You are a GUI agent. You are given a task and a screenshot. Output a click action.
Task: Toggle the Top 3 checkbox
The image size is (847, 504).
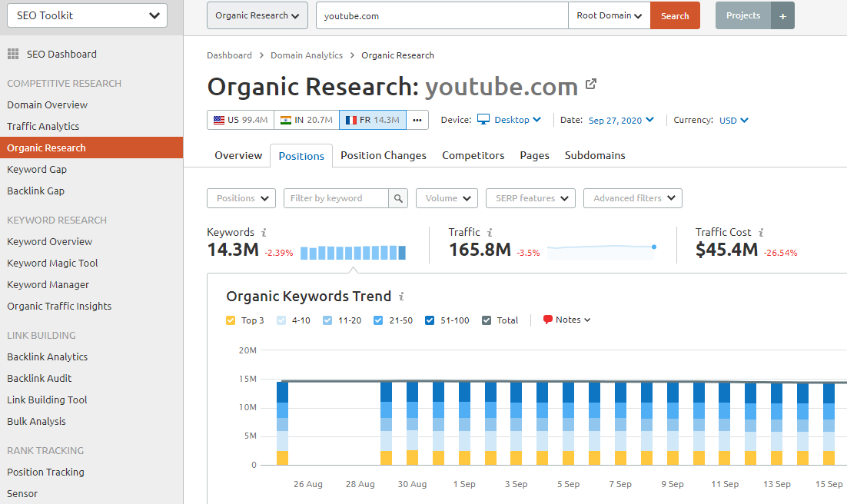pos(231,320)
